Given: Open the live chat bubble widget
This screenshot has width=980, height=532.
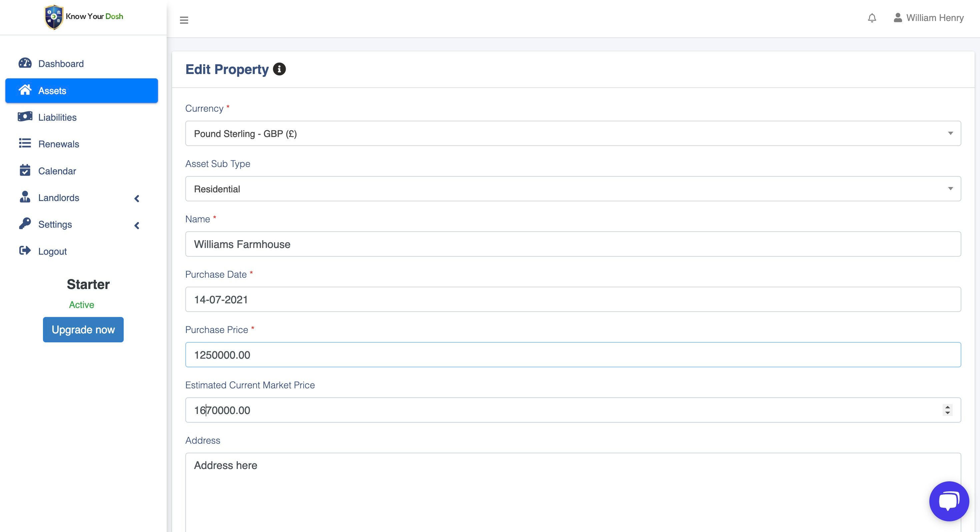Looking at the screenshot, I should pos(949,501).
